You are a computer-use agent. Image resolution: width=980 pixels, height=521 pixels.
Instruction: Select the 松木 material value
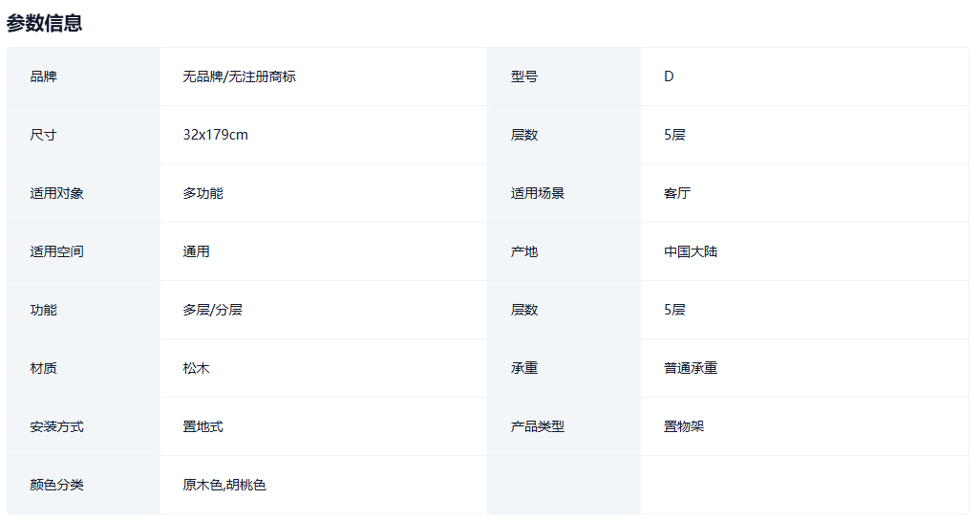tap(197, 368)
